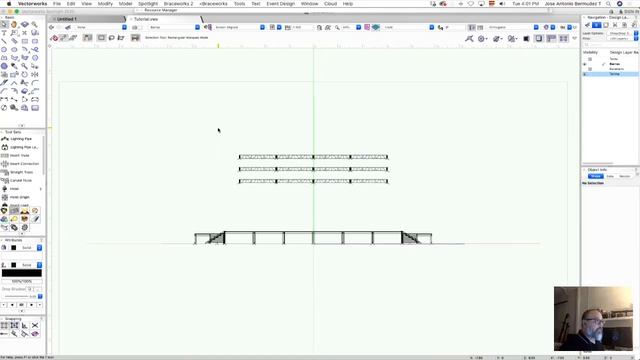Open the Braceworks 2 menu

click(x=178, y=4)
